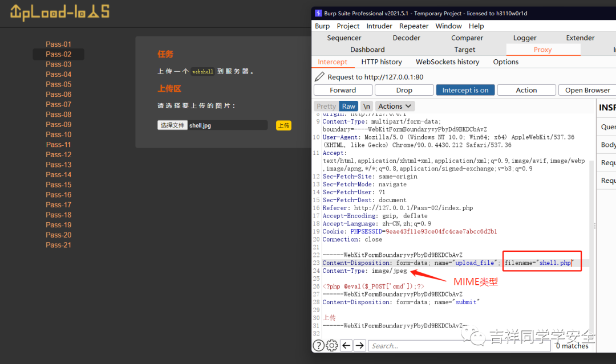Screen dimensions: 616x364
Task: Open search help question mark icon
Action: [319, 345]
